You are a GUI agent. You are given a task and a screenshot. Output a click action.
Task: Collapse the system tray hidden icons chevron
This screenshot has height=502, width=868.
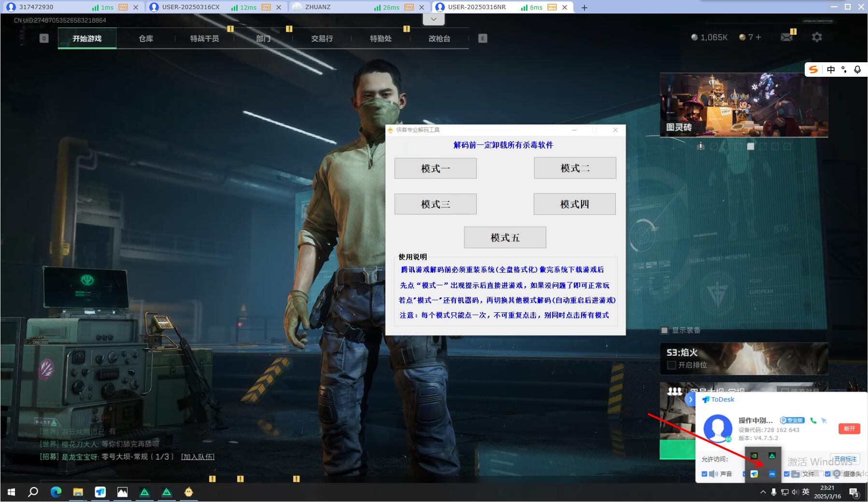(763, 492)
